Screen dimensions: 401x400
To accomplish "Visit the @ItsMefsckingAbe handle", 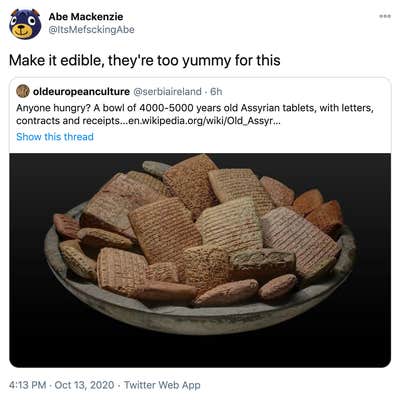I will (x=91, y=30).
